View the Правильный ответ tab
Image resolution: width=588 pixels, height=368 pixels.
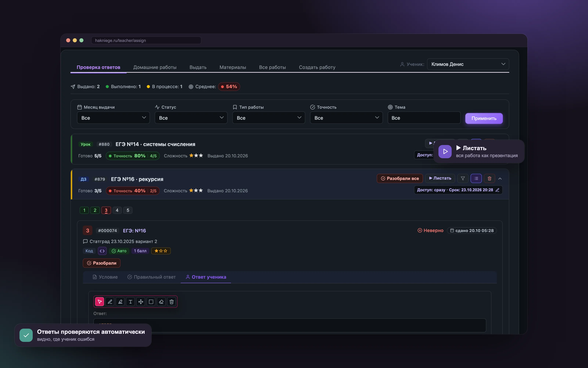[x=152, y=277]
